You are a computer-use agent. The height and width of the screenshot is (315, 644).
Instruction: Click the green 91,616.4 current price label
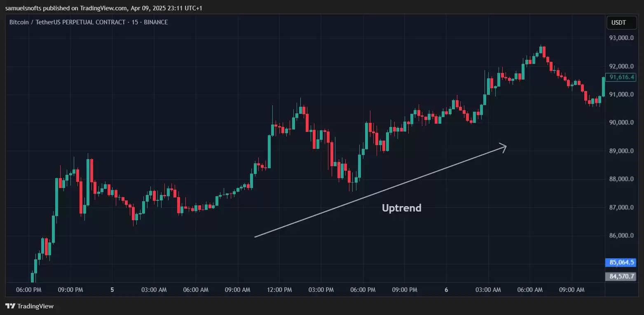tap(622, 77)
